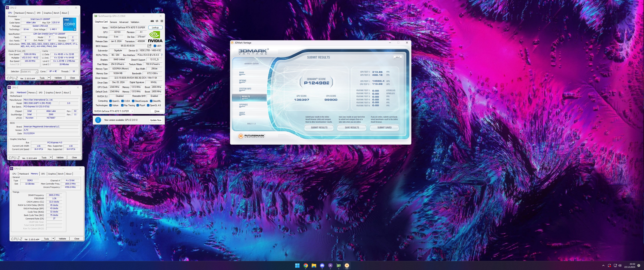
Task: Toggle the Ray Tracing checkbox
Action: click(122, 105)
